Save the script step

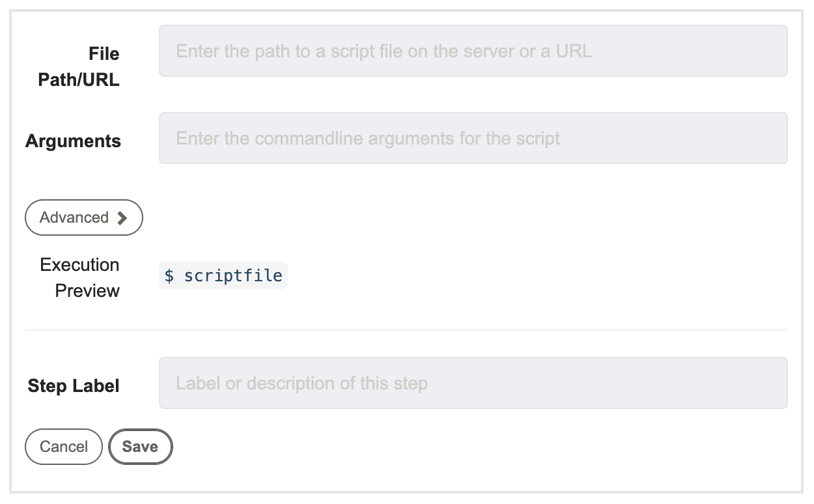140,447
